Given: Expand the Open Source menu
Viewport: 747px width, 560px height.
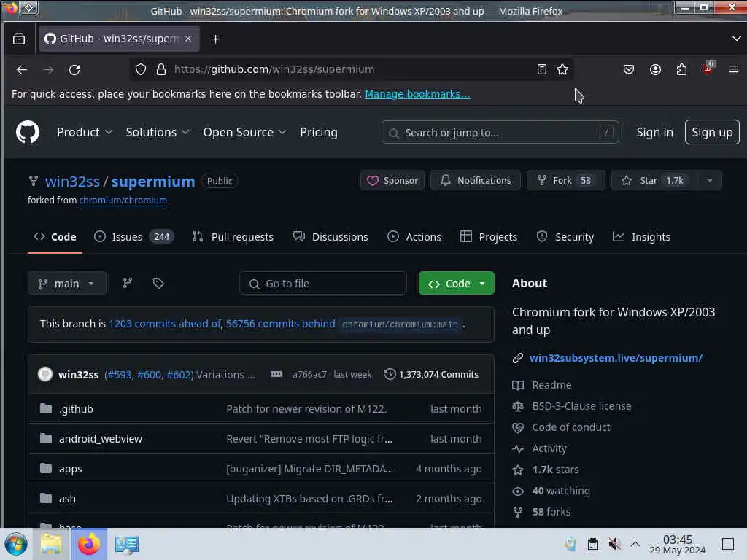Looking at the screenshot, I should click(x=244, y=133).
